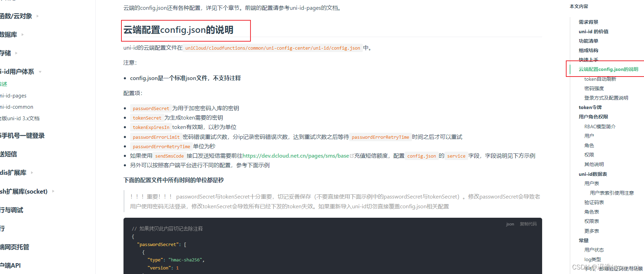The height and width of the screenshot is (274, 644).
Task: Jump to 权限 in table of contents
Action: tap(589, 155)
